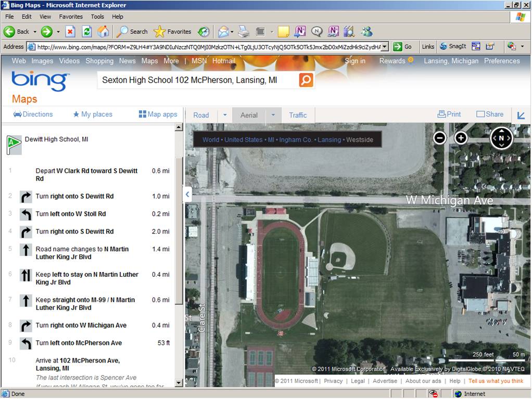Image resolution: width=532 pixels, height=399 pixels.
Task: Click the Rewards medal icon
Action: tap(411, 60)
